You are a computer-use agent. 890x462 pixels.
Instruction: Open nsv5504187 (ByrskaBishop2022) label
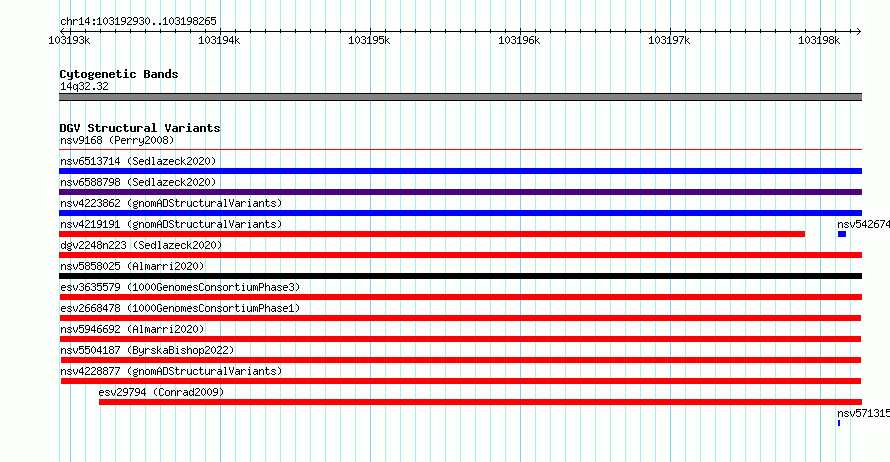click(147, 350)
